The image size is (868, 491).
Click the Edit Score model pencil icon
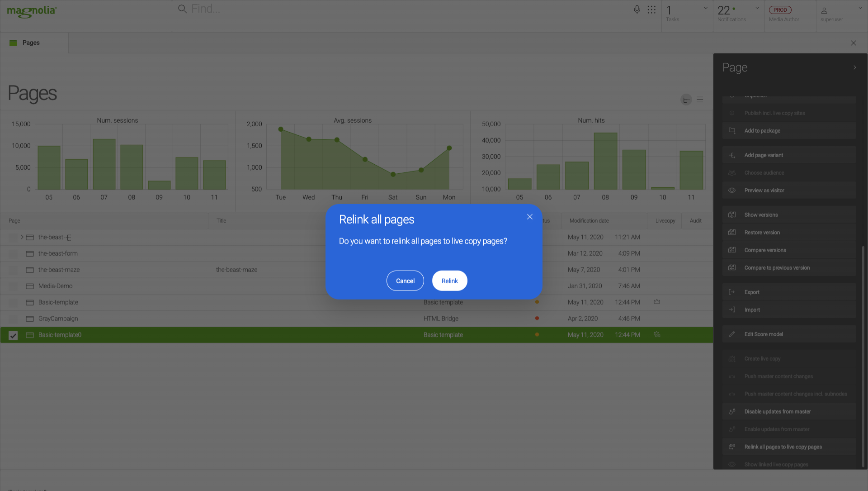point(732,334)
